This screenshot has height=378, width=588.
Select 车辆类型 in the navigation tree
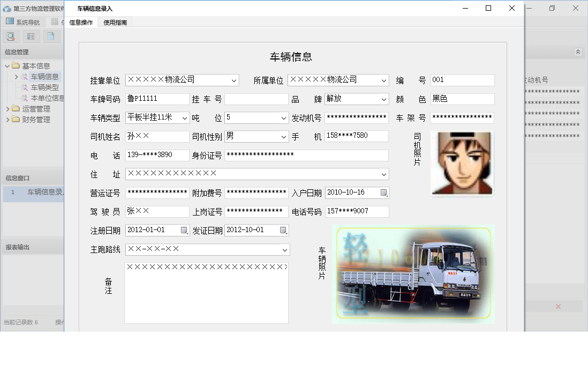tap(44, 87)
